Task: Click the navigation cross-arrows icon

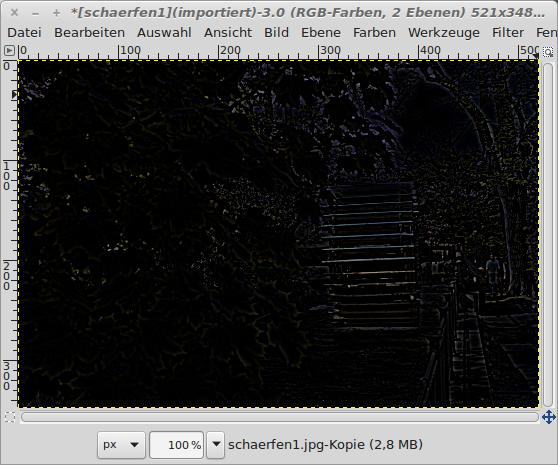Action: coord(549,417)
